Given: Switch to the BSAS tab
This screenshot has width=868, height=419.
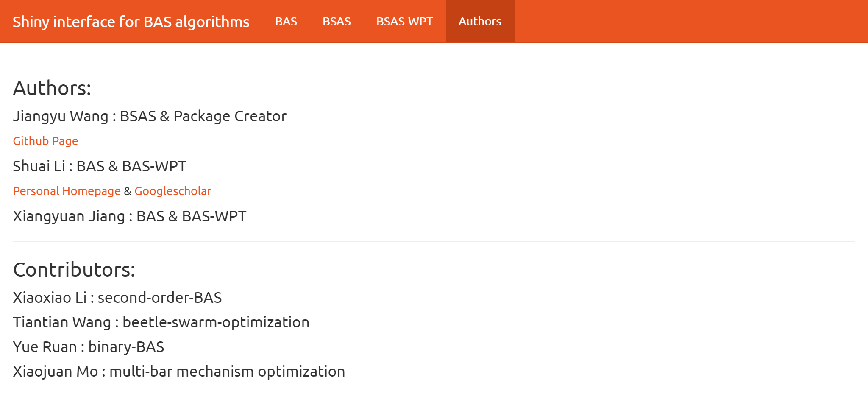Looking at the screenshot, I should [337, 21].
